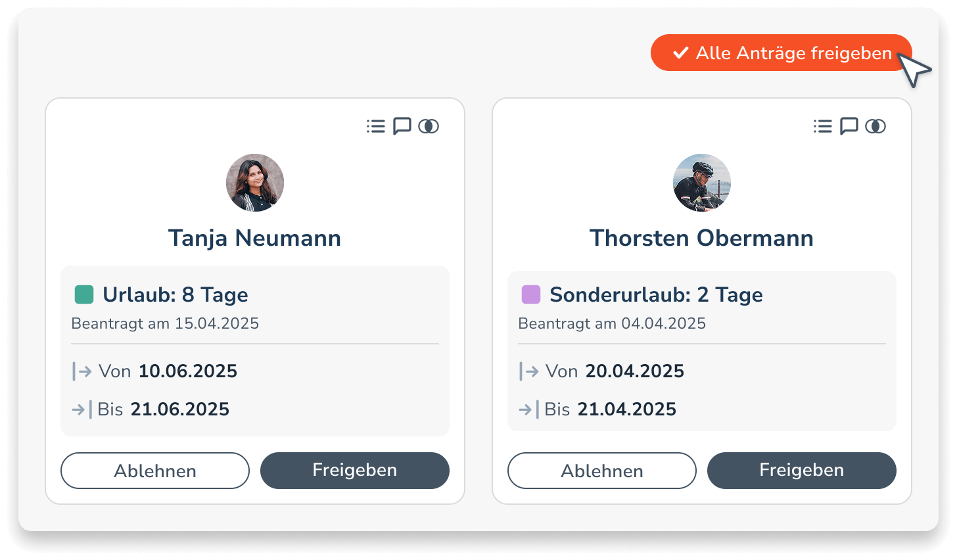
Task: Open the comment bubble on Thorsten Obermann's card
Action: [849, 126]
